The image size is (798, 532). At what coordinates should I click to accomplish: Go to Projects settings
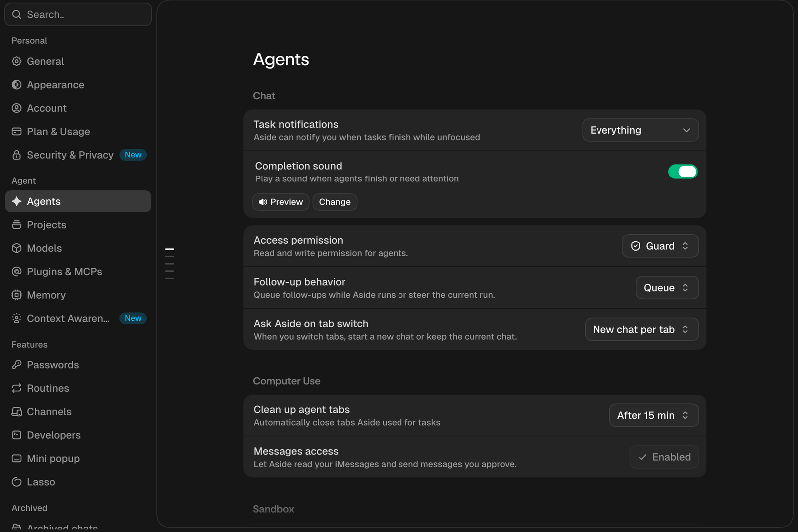(78, 225)
